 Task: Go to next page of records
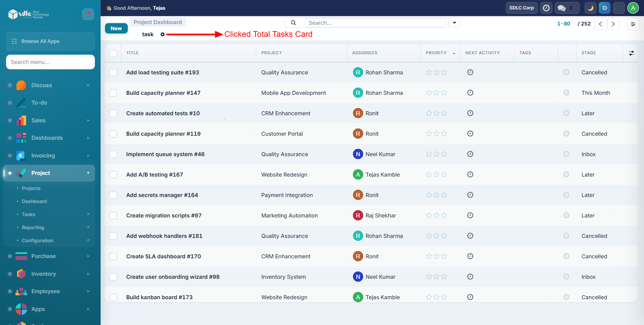[x=613, y=24]
